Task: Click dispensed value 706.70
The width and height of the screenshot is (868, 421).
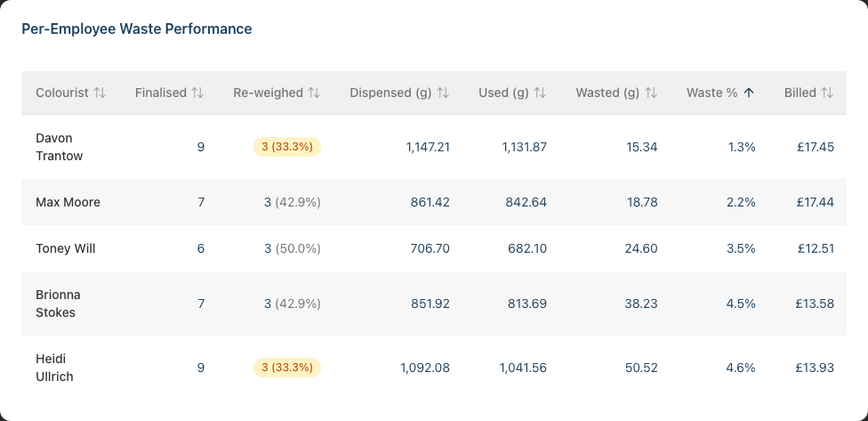Action: (430, 248)
